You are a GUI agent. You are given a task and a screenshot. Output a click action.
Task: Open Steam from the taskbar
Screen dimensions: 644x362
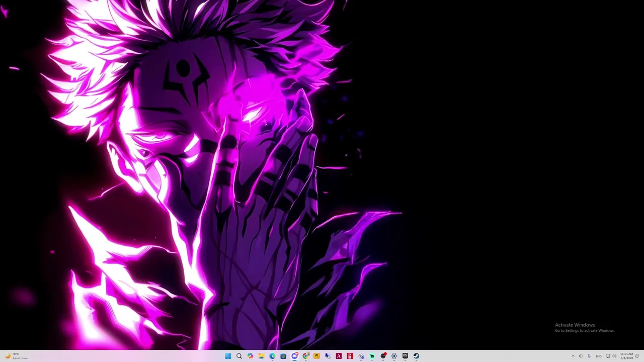tap(416, 356)
